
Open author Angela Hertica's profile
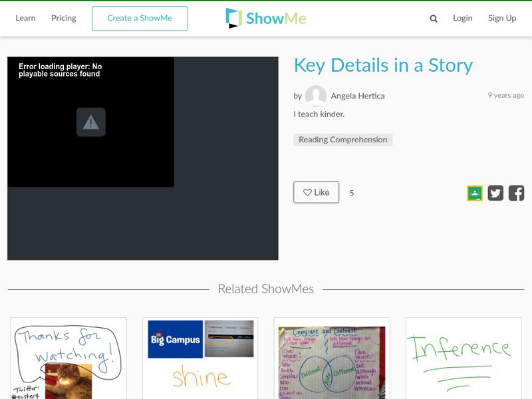(358, 96)
